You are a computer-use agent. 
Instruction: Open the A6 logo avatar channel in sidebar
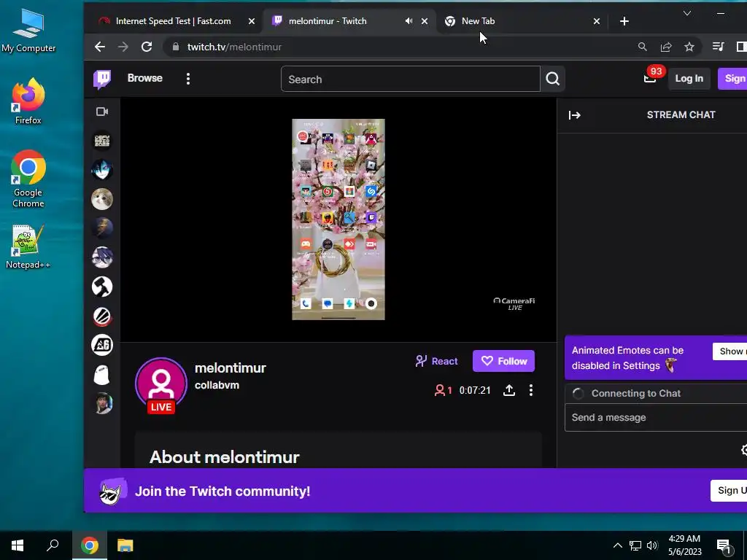(102, 345)
